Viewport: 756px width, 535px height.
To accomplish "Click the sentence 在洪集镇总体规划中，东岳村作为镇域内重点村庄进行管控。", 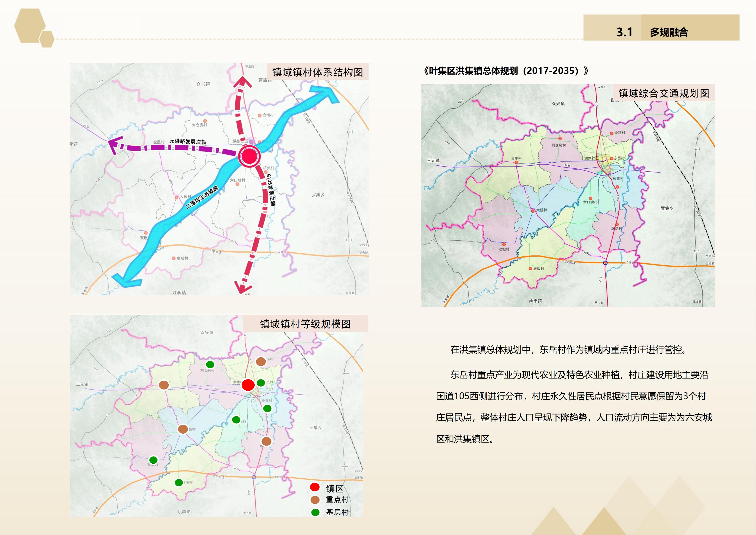I will [x=570, y=349].
